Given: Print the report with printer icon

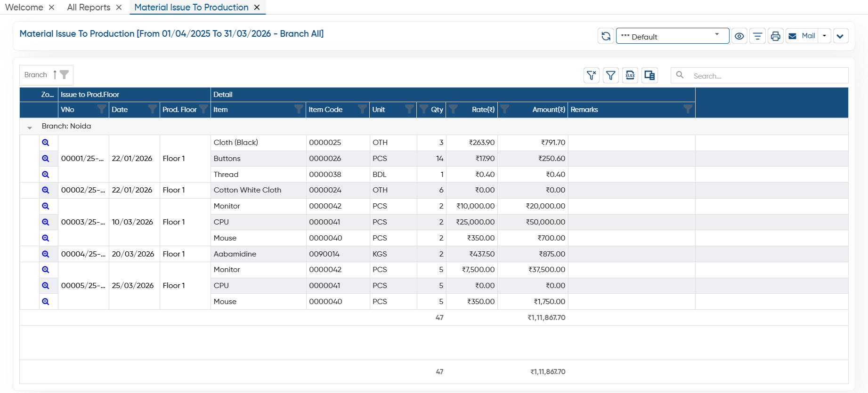Looking at the screenshot, I should 775,36.
